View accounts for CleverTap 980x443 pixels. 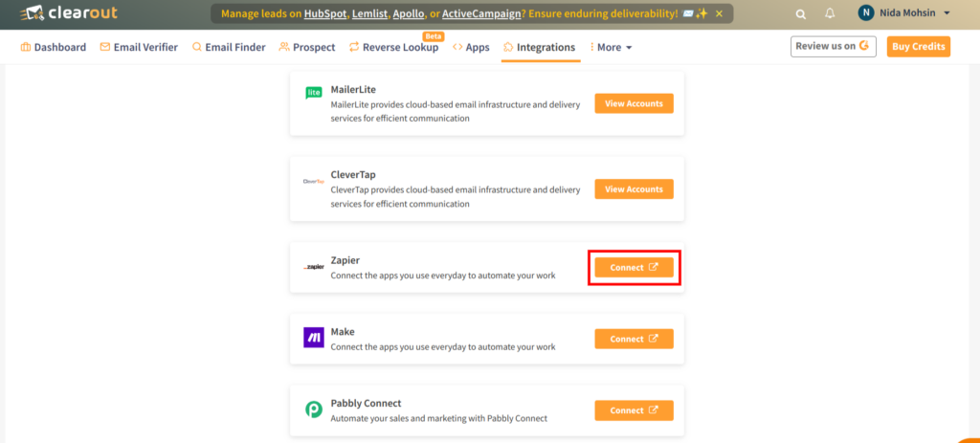click(634, 188)
